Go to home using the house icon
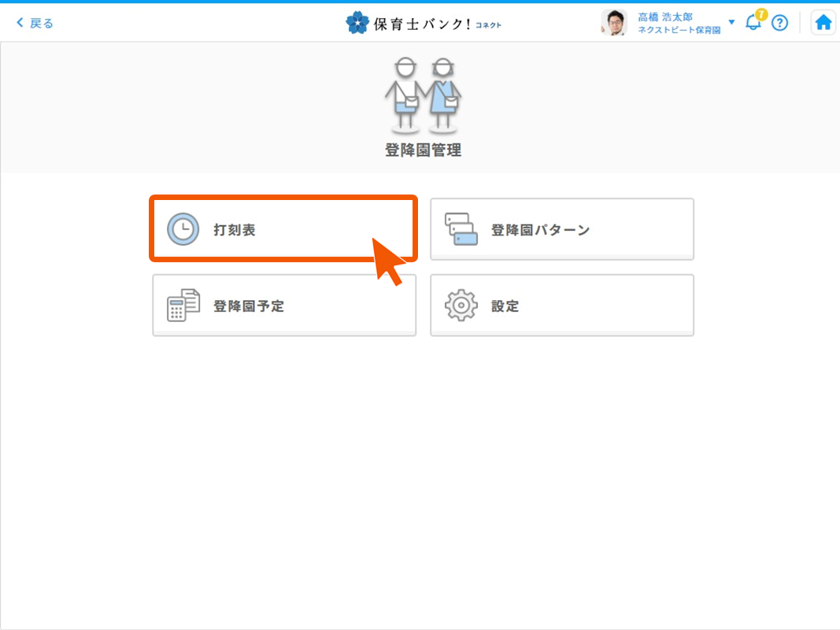 823,23
